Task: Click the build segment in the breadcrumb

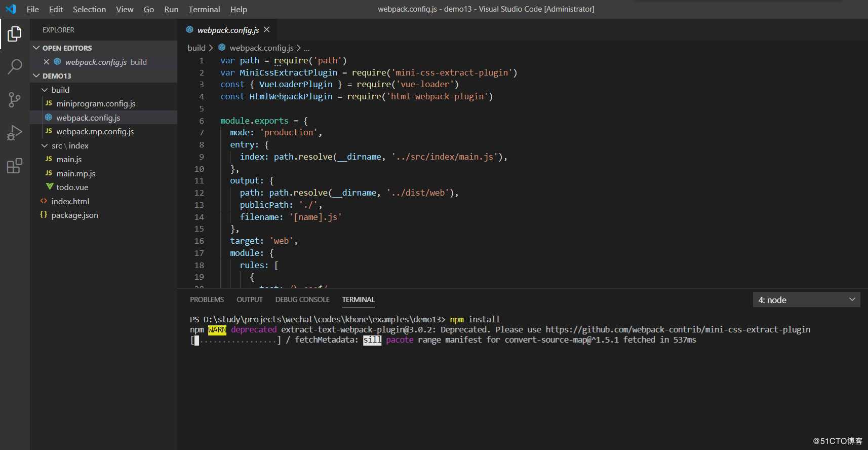Action: tap(196, 48)
